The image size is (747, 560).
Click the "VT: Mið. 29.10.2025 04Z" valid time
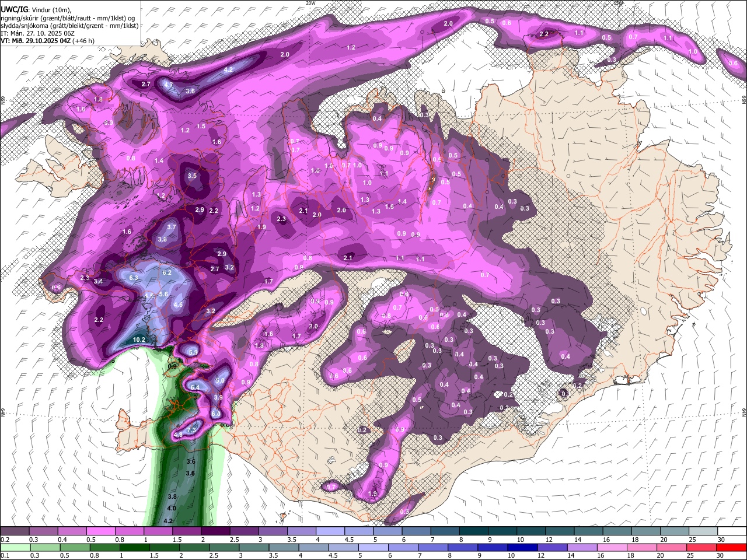(36, 41)
